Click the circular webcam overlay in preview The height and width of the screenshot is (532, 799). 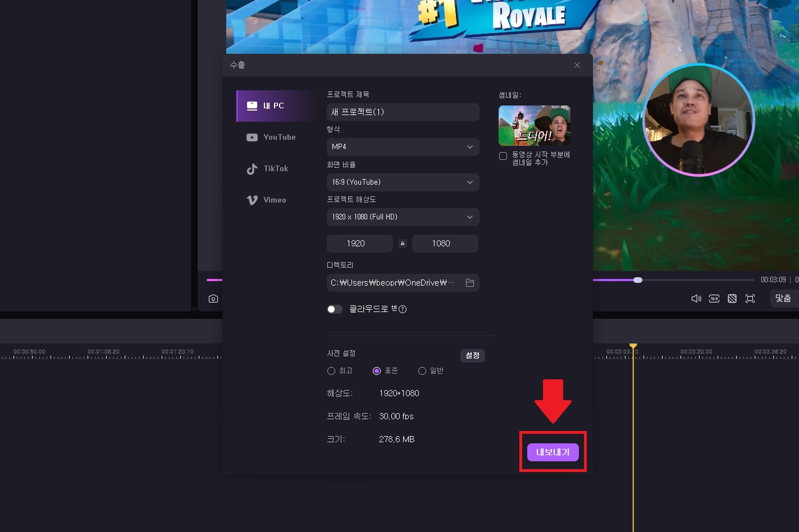[x=698, y=120]
